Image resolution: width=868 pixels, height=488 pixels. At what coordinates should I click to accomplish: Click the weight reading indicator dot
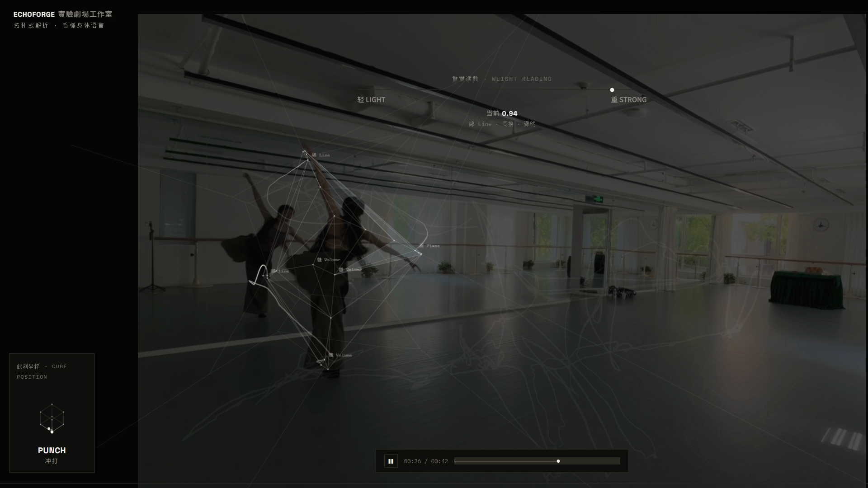[612, 90]
